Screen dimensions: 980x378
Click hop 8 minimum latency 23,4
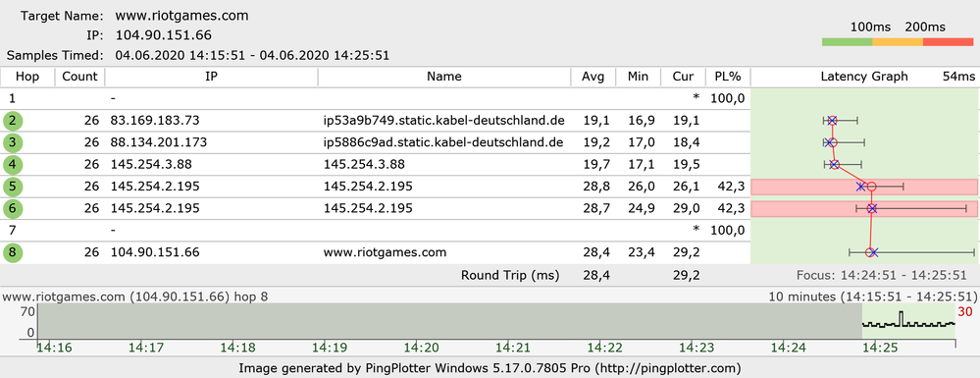click(642, 253)
